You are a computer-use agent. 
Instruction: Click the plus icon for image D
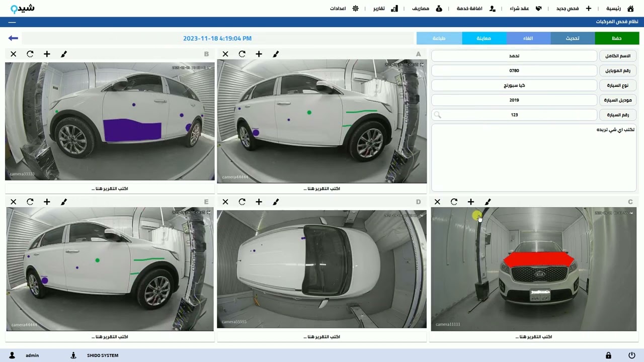point(259,202)
